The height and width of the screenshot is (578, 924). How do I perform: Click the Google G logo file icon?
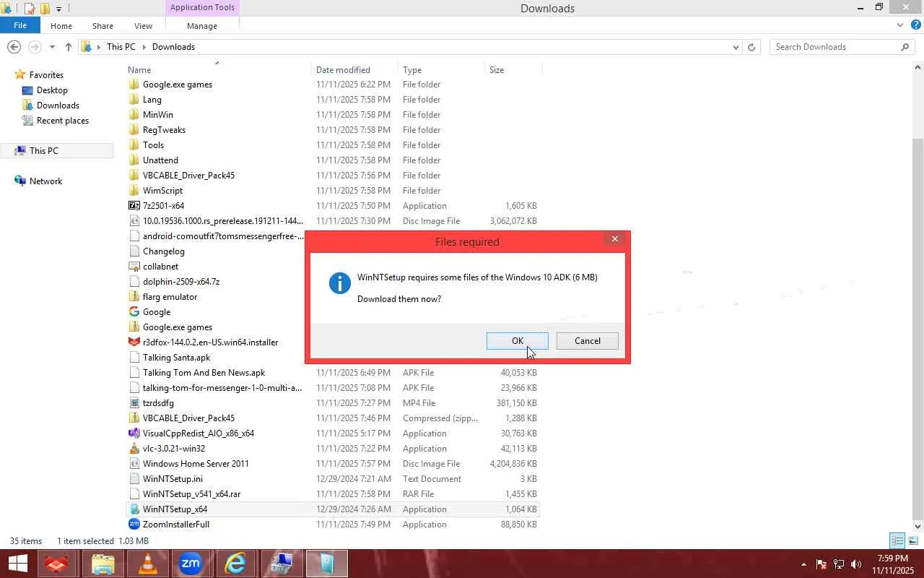(x=134, y=312)
